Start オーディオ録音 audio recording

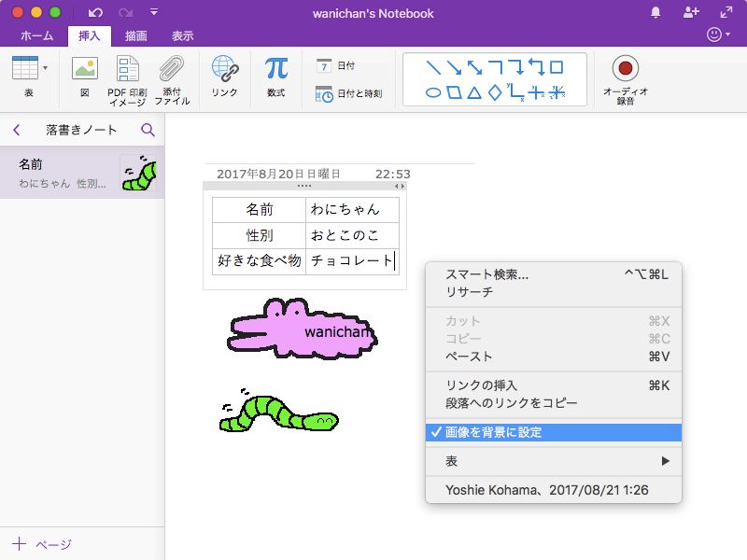pos(625,80)
